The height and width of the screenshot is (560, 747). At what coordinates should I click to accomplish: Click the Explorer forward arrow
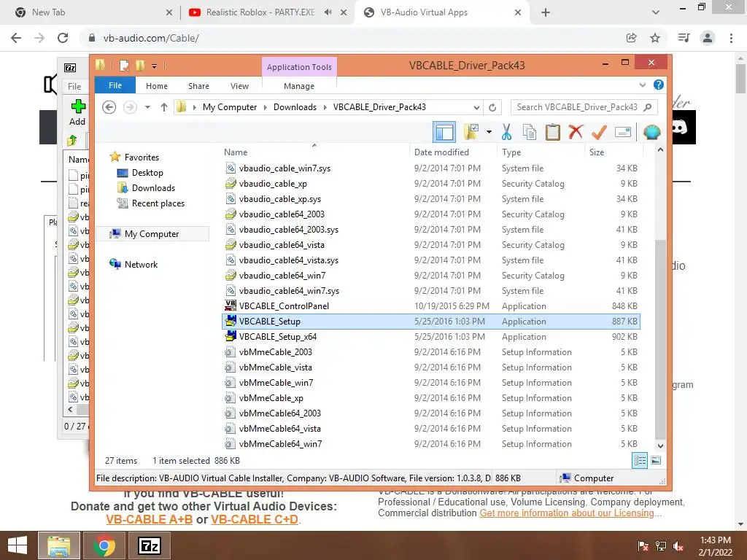tap(130, 107)
